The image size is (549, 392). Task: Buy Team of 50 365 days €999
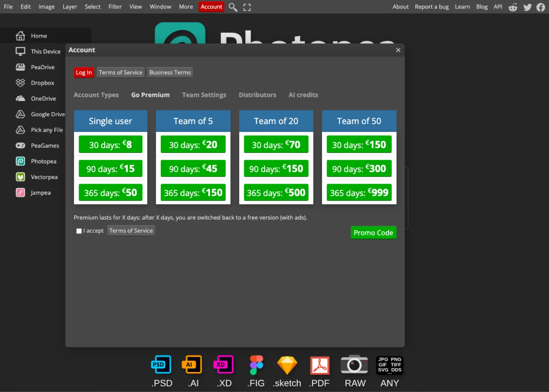(359, 192)
